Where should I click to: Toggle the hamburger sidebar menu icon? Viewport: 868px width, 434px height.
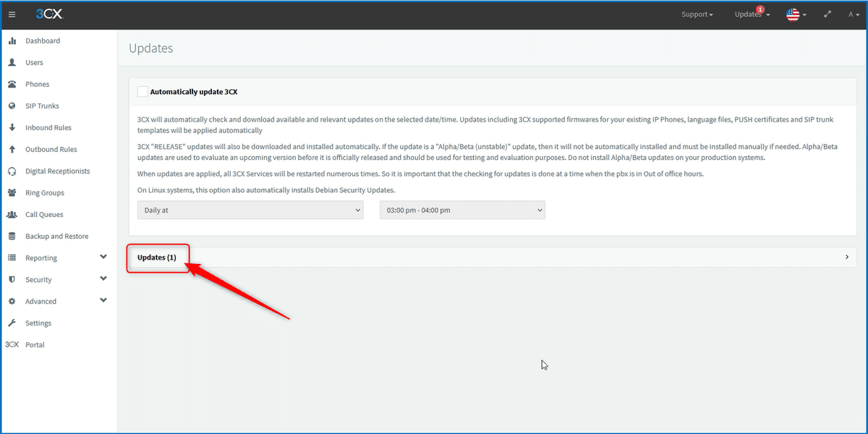12,14
